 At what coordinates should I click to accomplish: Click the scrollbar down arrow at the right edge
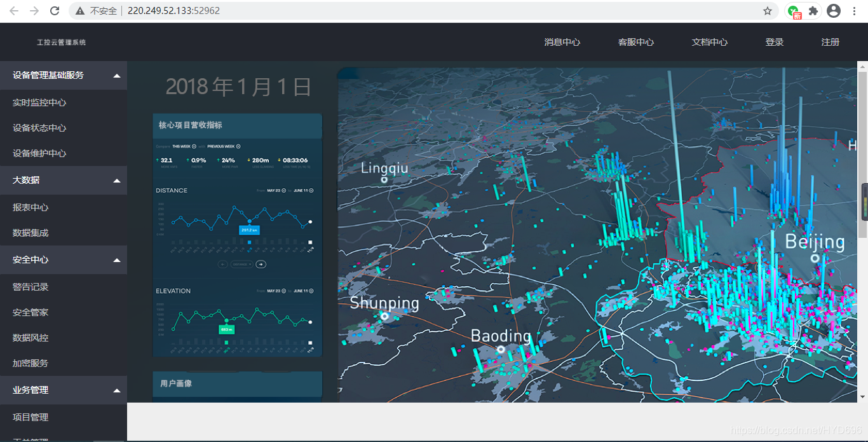click(x=863, y=396)
